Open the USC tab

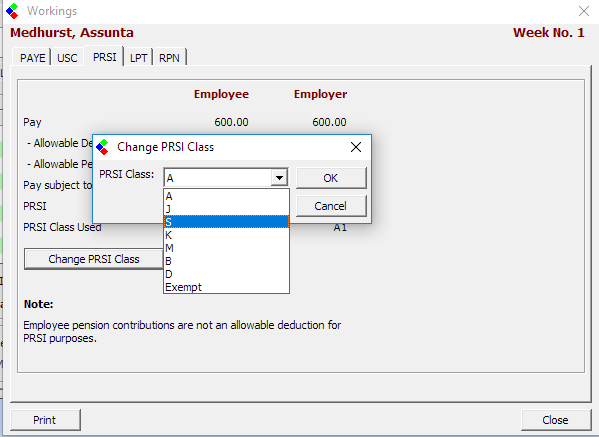(x=67, y=58)
